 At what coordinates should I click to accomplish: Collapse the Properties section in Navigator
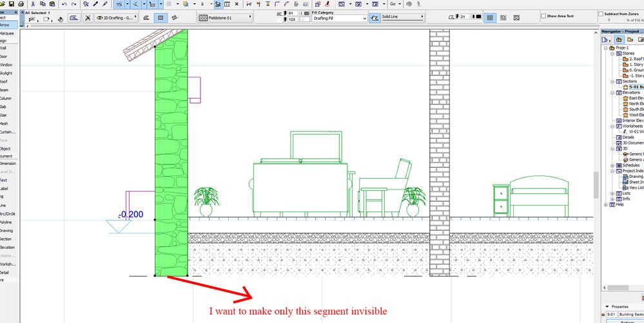click(x=607, y=307)
